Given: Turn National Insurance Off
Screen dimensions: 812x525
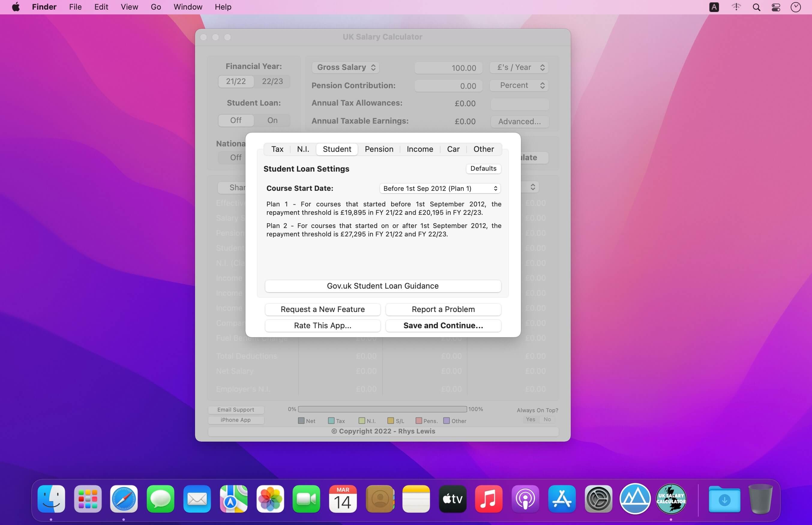Looking at the screenshot, I should (236, 157).
